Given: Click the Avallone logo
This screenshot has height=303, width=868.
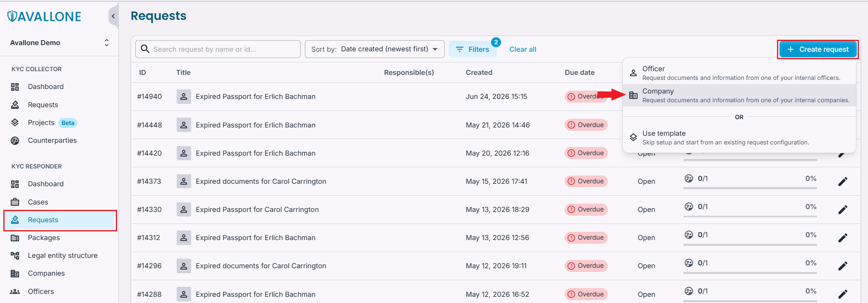Looking at the screenshot, I should coord(44,17).
